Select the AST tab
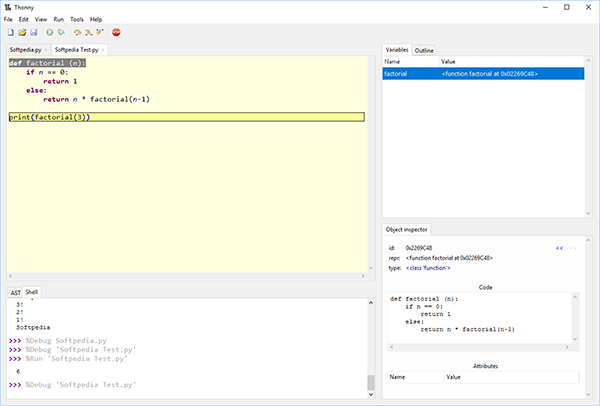Image resolution: width=600 pixels, height=406 pixels. [15, 292]
